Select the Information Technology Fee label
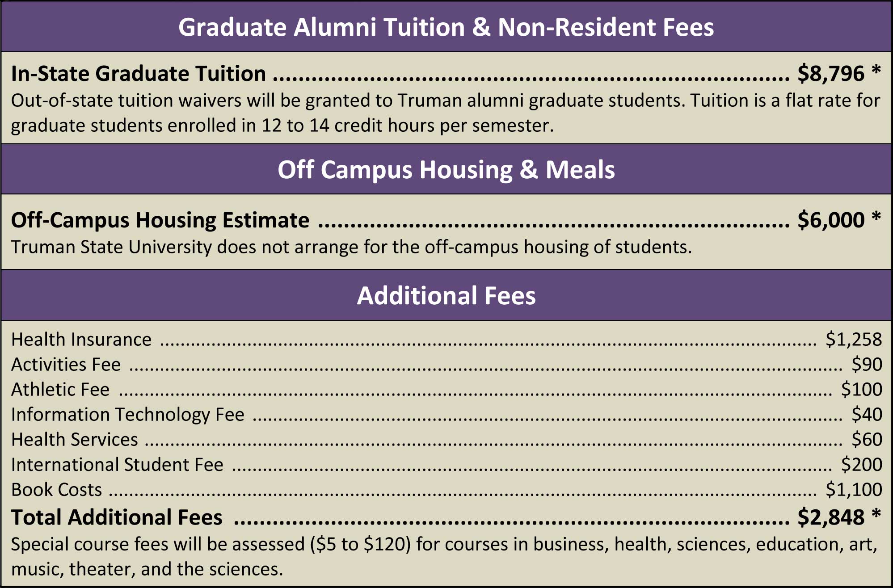The image size is (893, 588). pyautogui.click(x=128, y=415)
